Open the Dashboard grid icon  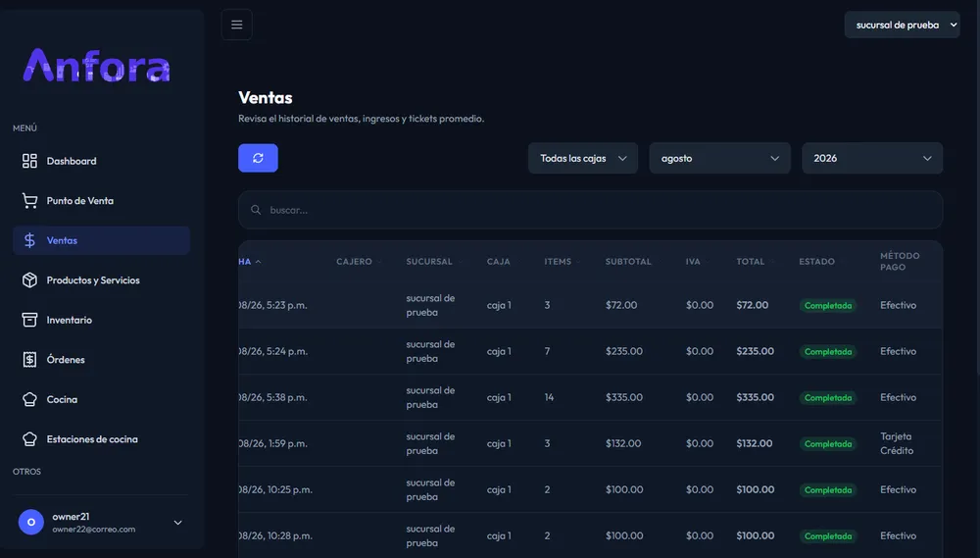pyautogui.click(x=29, y=161)
